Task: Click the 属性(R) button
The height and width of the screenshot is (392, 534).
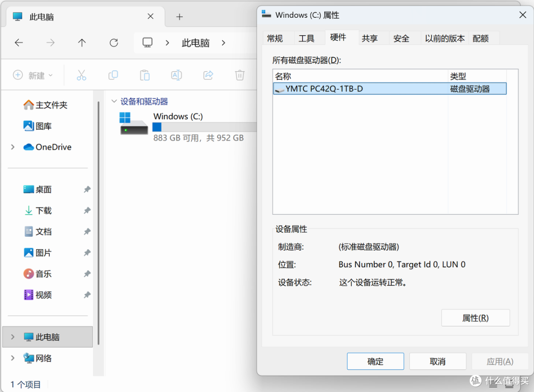Action: click(x=476, y=318)
